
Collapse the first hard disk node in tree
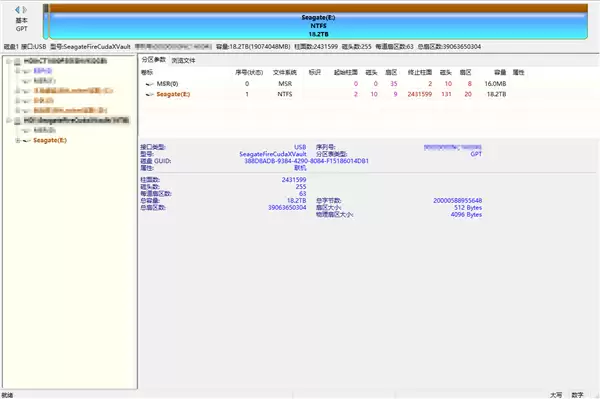pyautogui.click(x=8, y=61)
